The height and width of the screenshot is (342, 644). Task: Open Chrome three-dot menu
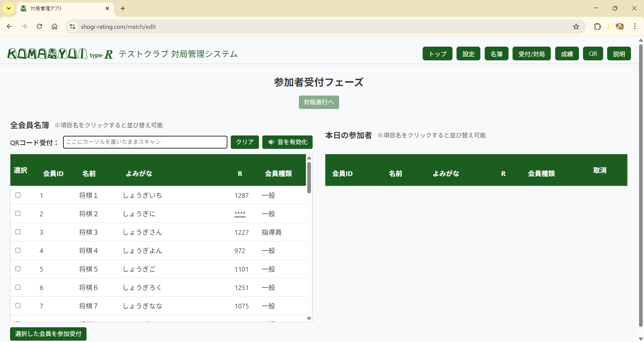coord(635,26)
